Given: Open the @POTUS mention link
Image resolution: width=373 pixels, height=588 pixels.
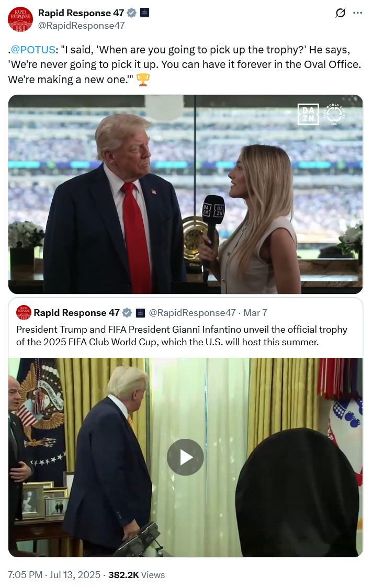Looking at the screenshot, I should pos(32,50).
